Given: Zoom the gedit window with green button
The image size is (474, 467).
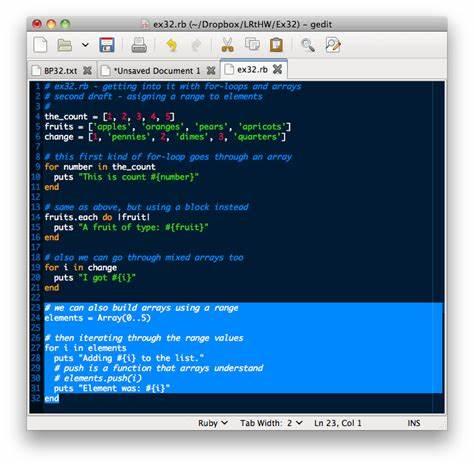Looking at the screenshot, I should [65, 24].
